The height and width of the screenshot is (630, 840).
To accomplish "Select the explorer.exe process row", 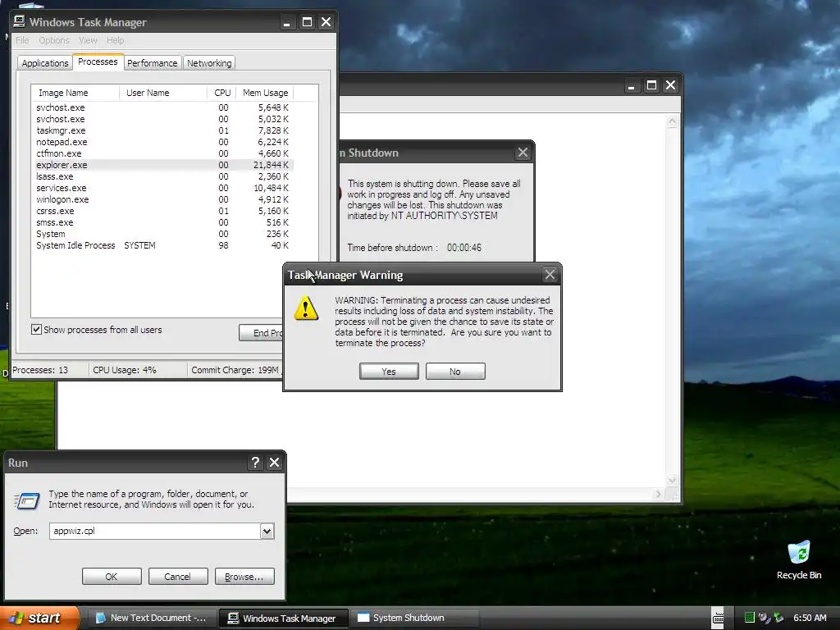I will pyautogui.click(x=162, y=165).
